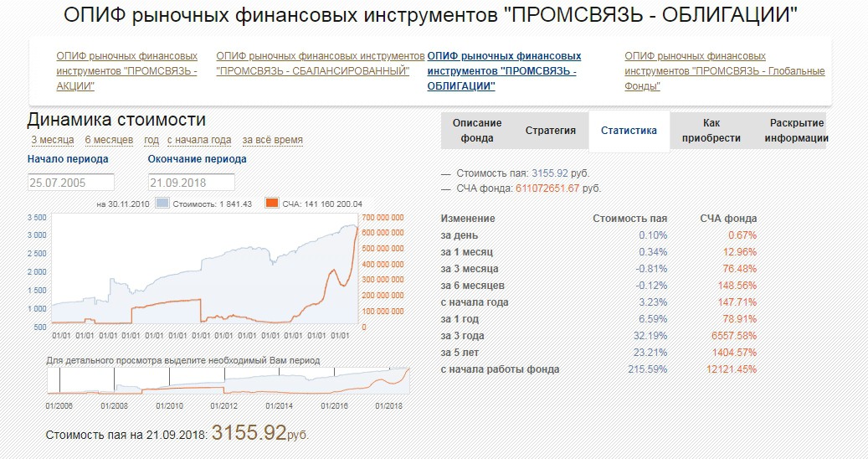Click the period range selector mini-chart
868x459 pixels.
pos(229,380)
